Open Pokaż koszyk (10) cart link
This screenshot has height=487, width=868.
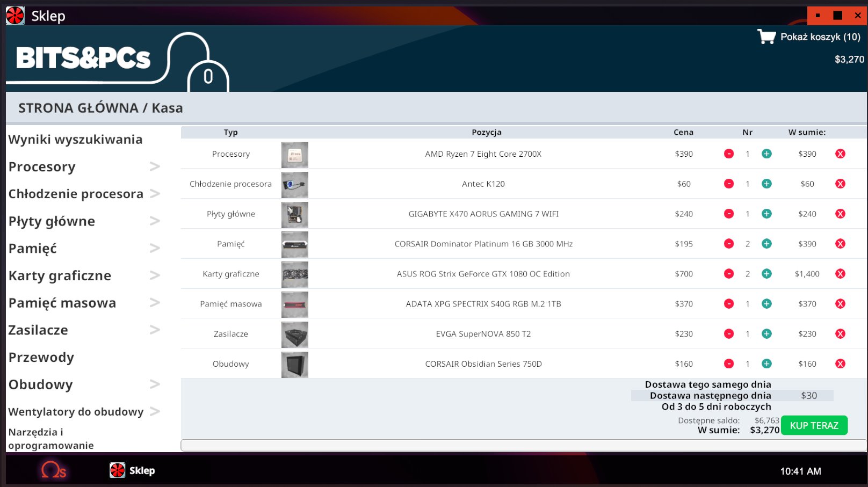pyautogui.click(x=820, y=37)
